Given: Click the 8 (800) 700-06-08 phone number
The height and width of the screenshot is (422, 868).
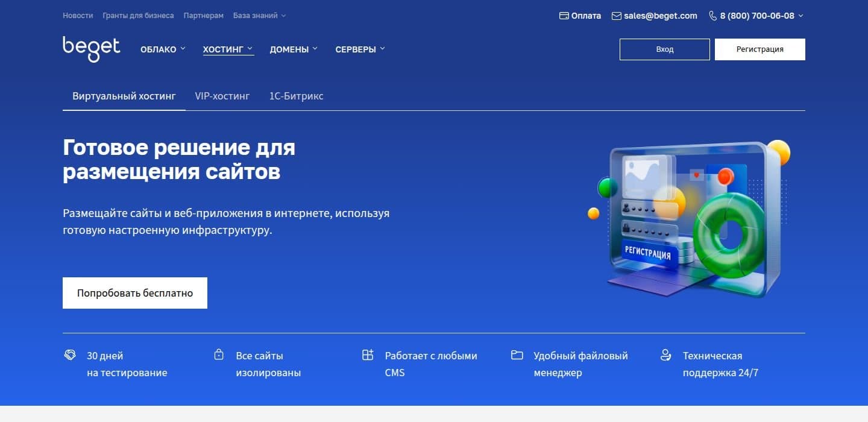Looking at the screenshot, I should [x=757, y=16].
